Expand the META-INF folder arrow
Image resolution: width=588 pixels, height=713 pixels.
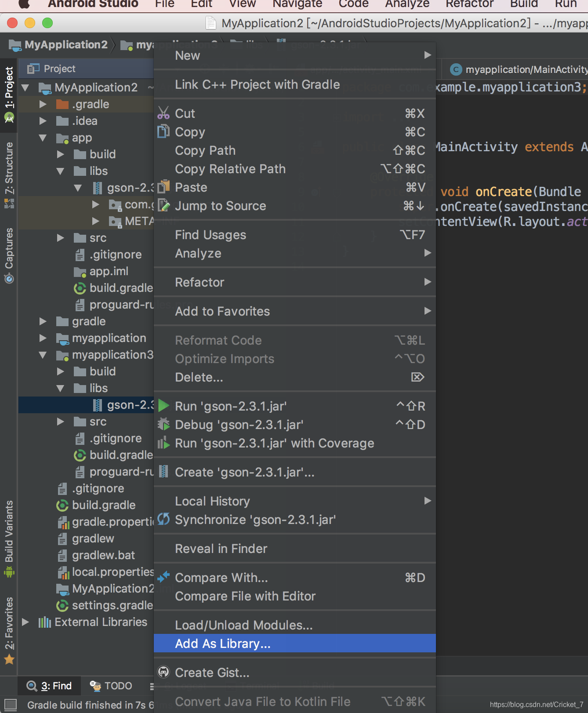95,221
